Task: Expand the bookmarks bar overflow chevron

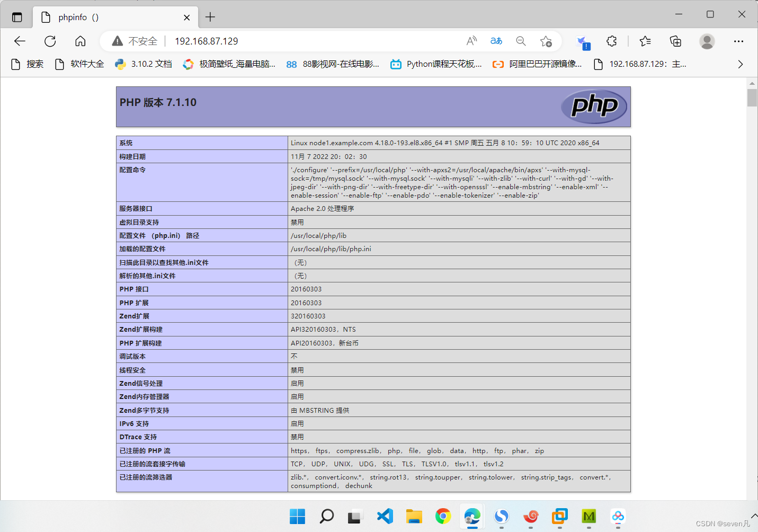Action: [741, 64]
